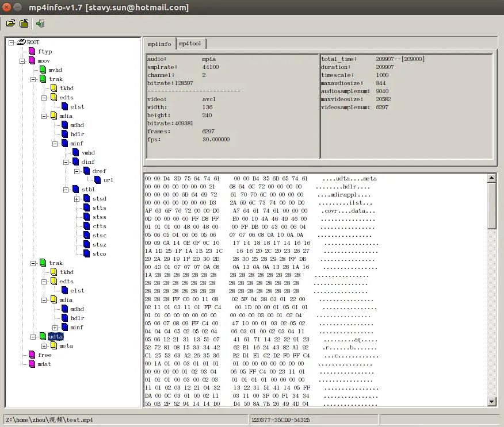The image size is (504, 427).
Task: Collapse the ROOT tree node
Action: [x=12, y=43]
